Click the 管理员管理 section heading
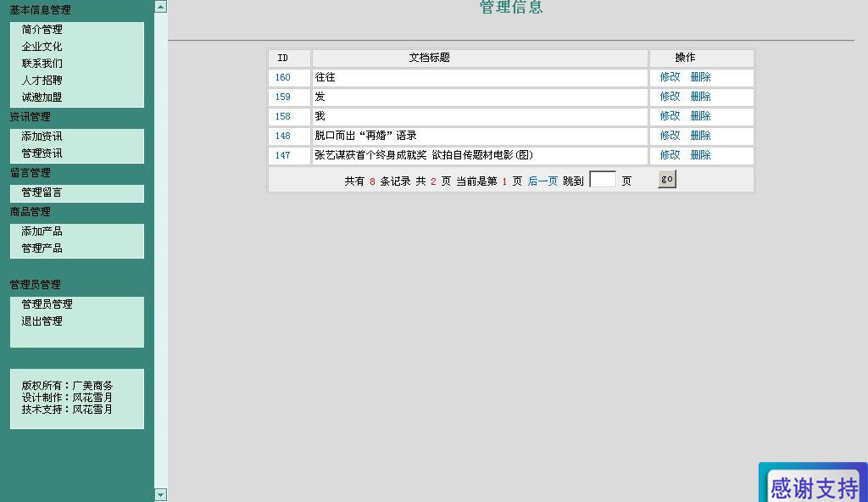 tap(36, 285)
